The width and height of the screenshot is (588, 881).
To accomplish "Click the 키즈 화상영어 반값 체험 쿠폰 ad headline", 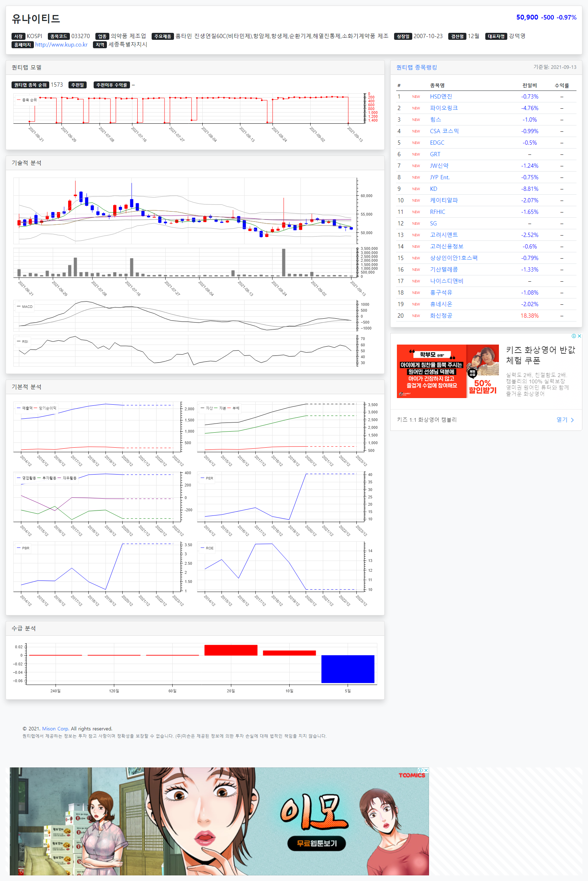I will coord(540,355).
